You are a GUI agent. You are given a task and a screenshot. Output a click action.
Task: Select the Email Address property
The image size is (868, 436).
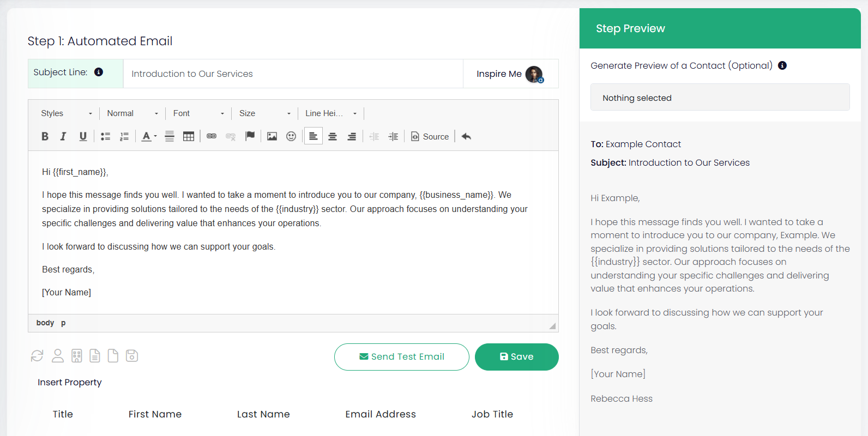(x=381, y=414)
